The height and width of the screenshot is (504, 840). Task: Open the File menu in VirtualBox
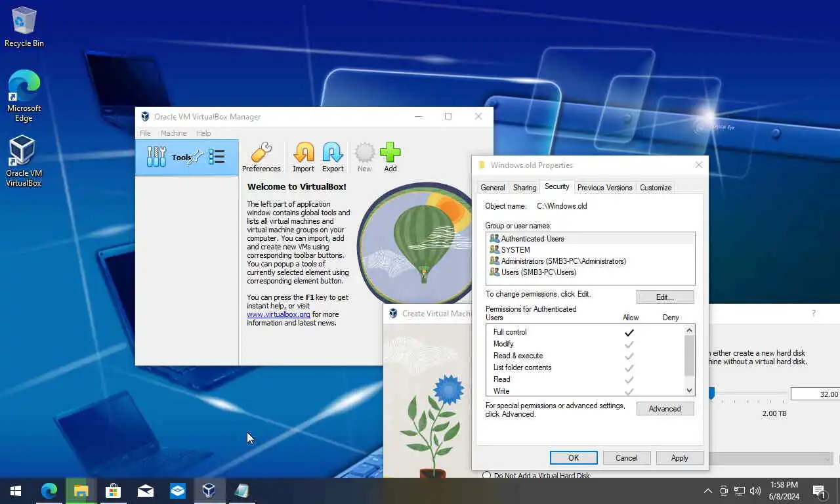pyautogui.click(x=145, y=133)
